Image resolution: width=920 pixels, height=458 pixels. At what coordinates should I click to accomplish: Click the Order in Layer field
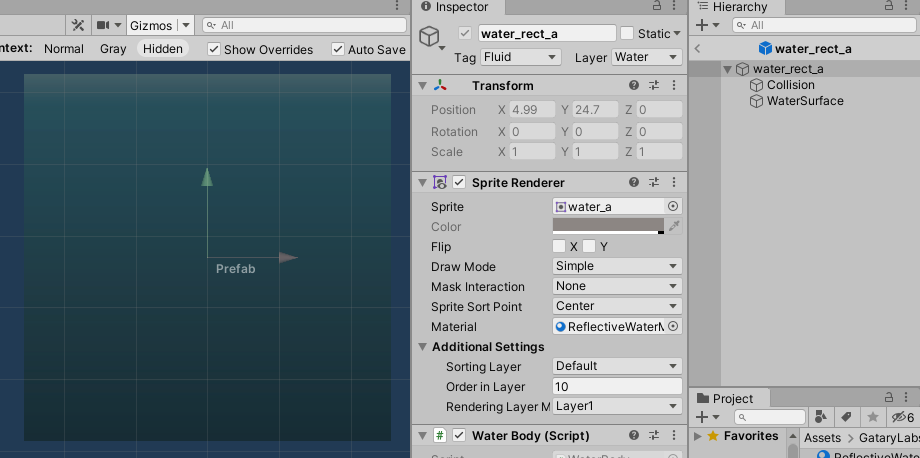point(617,387)
